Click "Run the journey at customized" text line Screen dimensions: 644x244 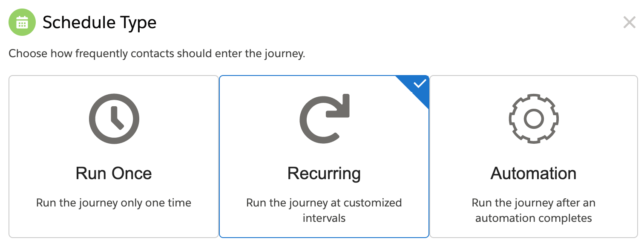324,203
